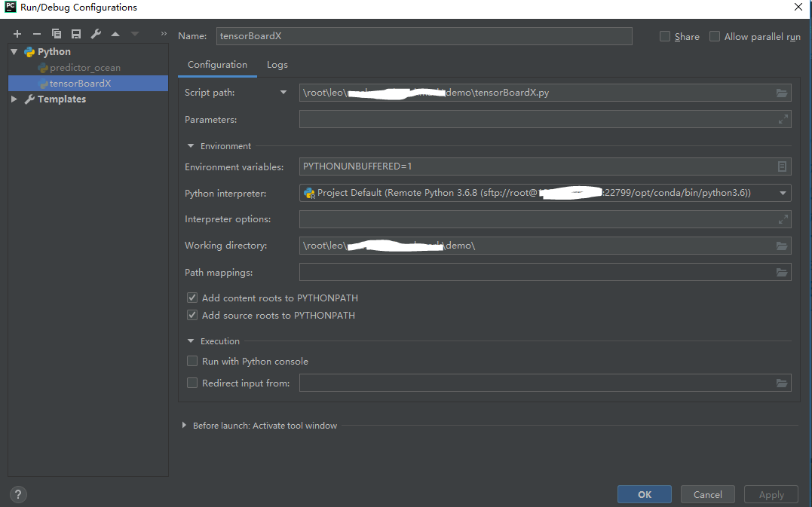The width and height of the screenshot is (812, 507).
Task: Edit environment variables list icon
Action: click(782, 166)
